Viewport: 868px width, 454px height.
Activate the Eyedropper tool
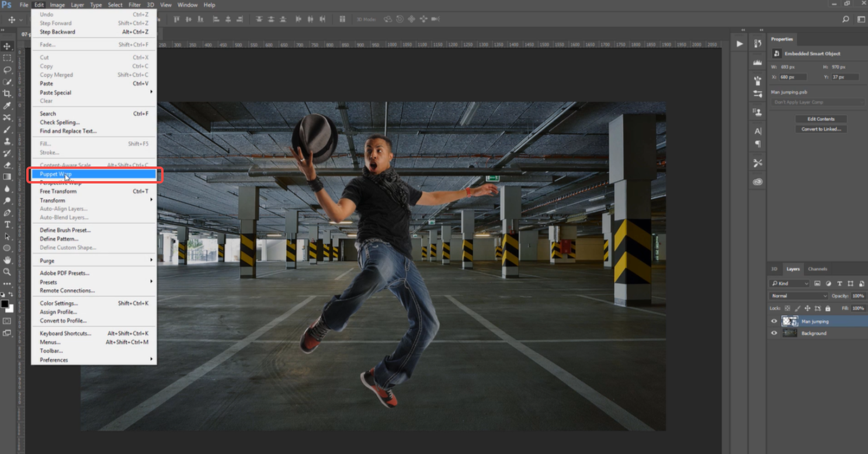[x=7, y=106]
